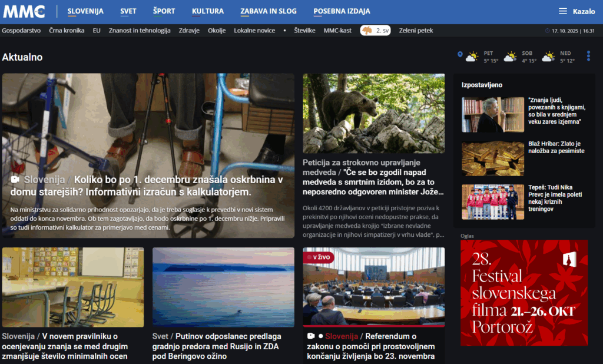Click the V ŽIVO live badge
Viewport: 603px width, 364px height.
click(319, 257)
